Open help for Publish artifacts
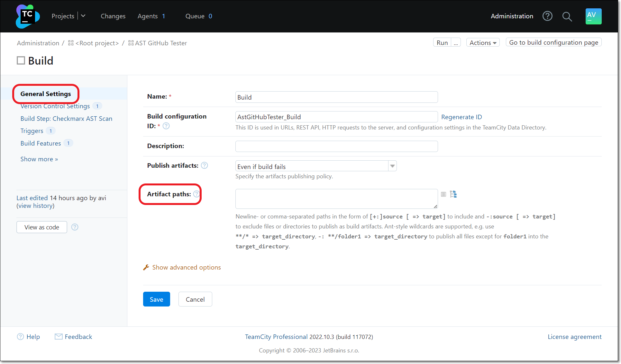The image size is (621, 364). coord(205,165)
